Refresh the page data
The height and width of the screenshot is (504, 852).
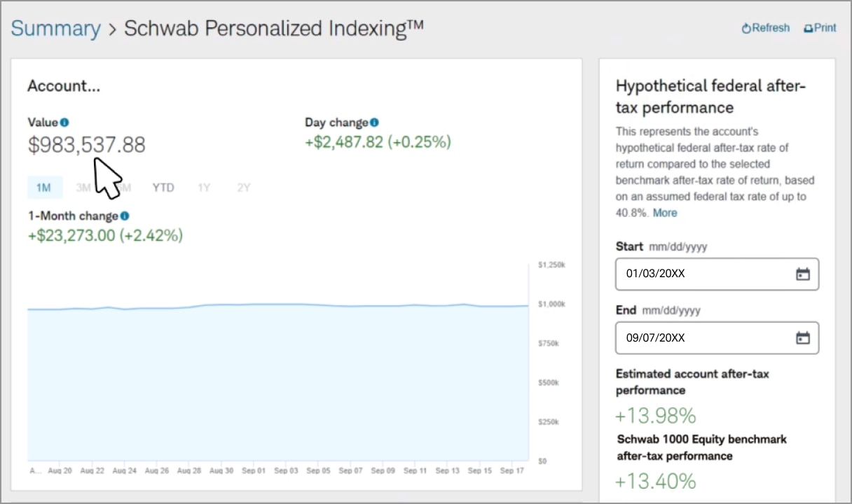[766, 28]
